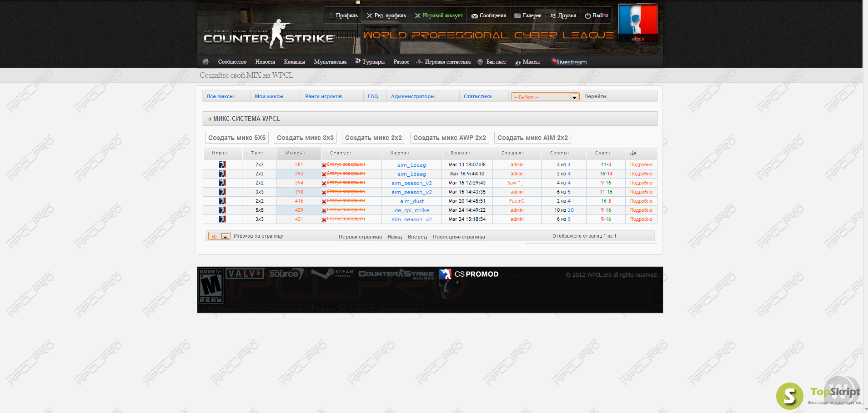The image size is (868, 413).
Task: Click game icon in mix 393 row
Action: click(222, 174)
